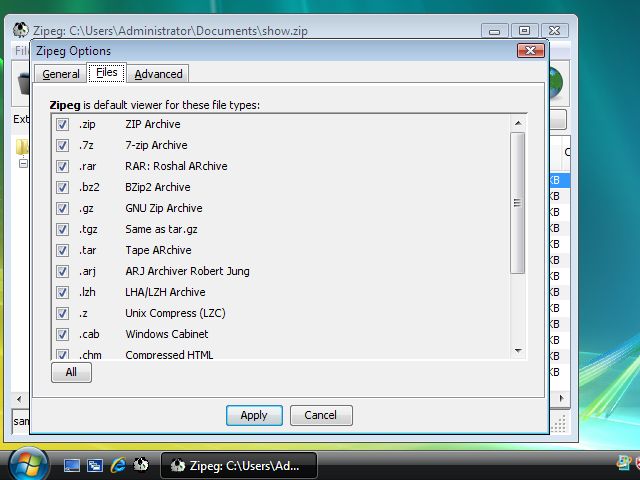The image size is (640, 480).
Task: Click the Zipeg icon in main window title bar
Action: coord(21,30)
